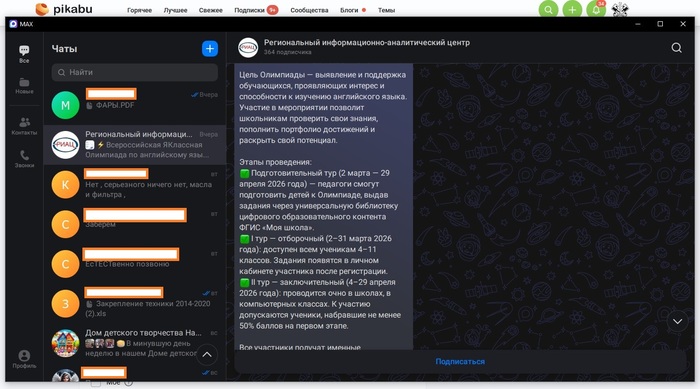Open the Дом детского творчества chat

point(135,343)
